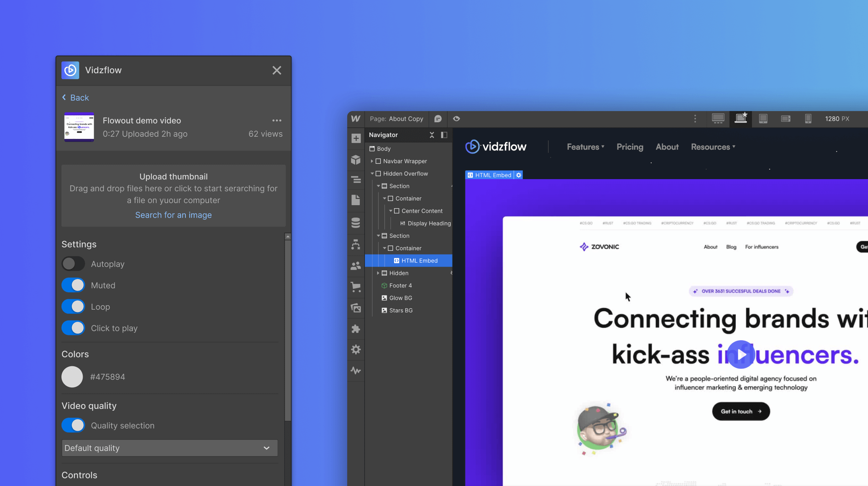This screenshot has width=868, height=486.
Task: Switch to desktop breakpoint preview
Action: [x=718, y=119]
